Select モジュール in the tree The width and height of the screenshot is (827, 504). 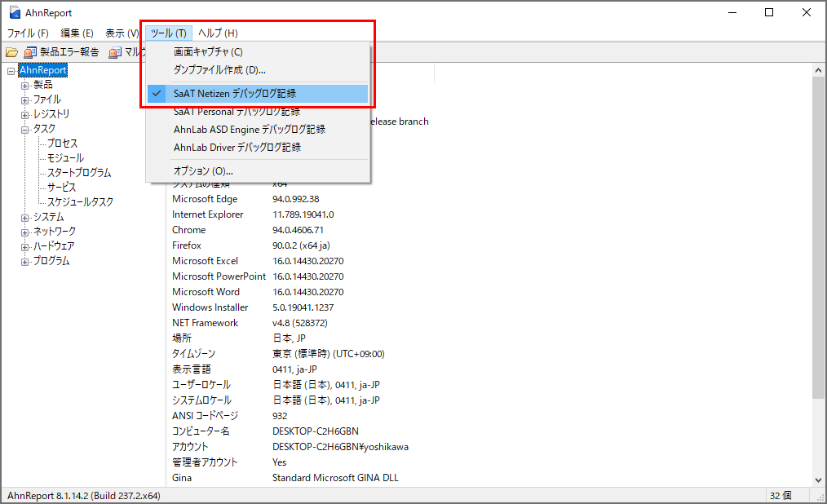[65, 158]
